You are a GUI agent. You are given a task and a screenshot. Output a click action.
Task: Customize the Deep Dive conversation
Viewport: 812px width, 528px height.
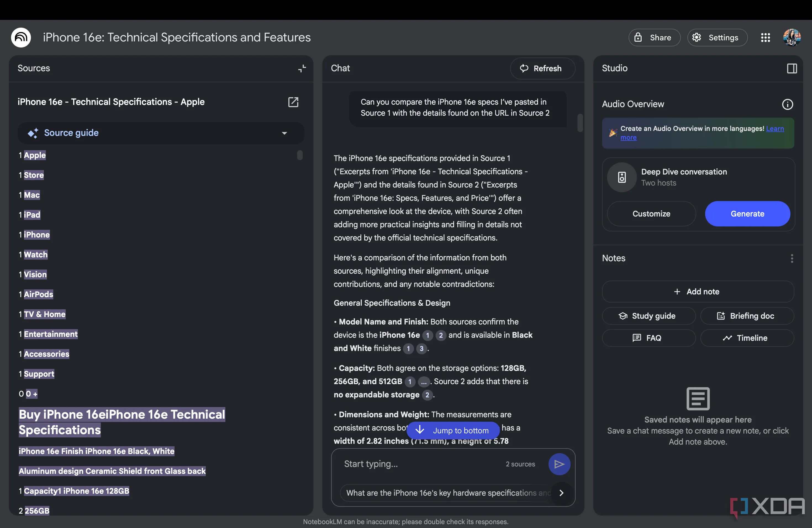(651, 213)
